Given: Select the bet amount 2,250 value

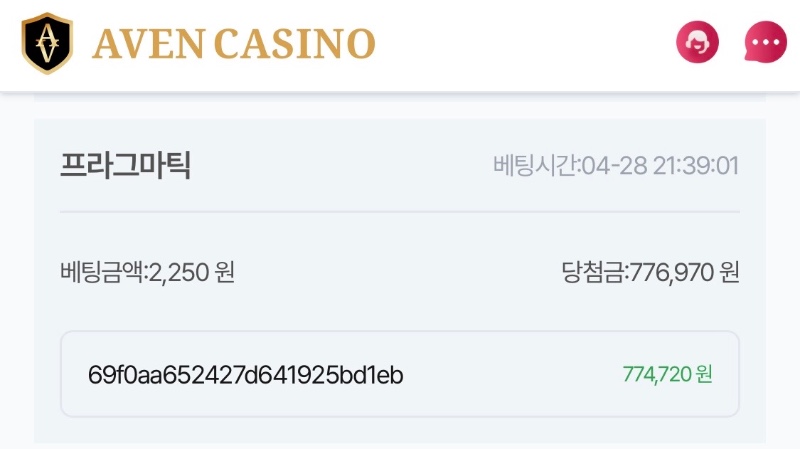Looking at the screenshot, I should pyautogui.click(x=177, y=271).
